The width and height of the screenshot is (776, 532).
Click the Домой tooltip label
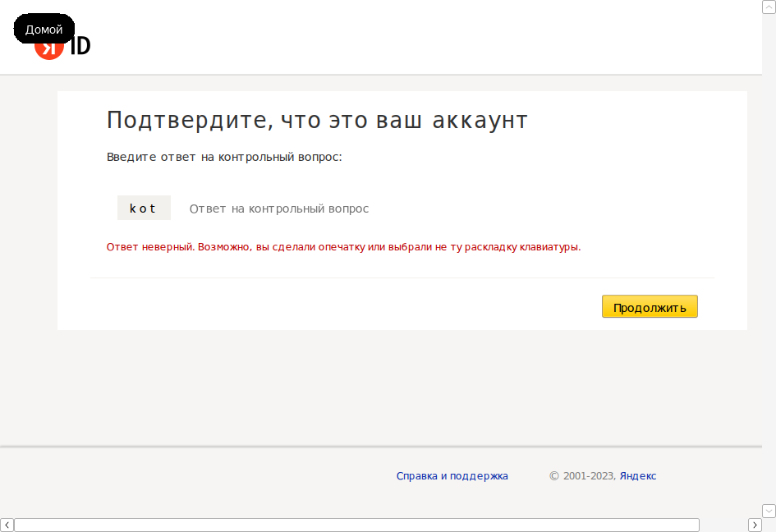click(44, 30)
